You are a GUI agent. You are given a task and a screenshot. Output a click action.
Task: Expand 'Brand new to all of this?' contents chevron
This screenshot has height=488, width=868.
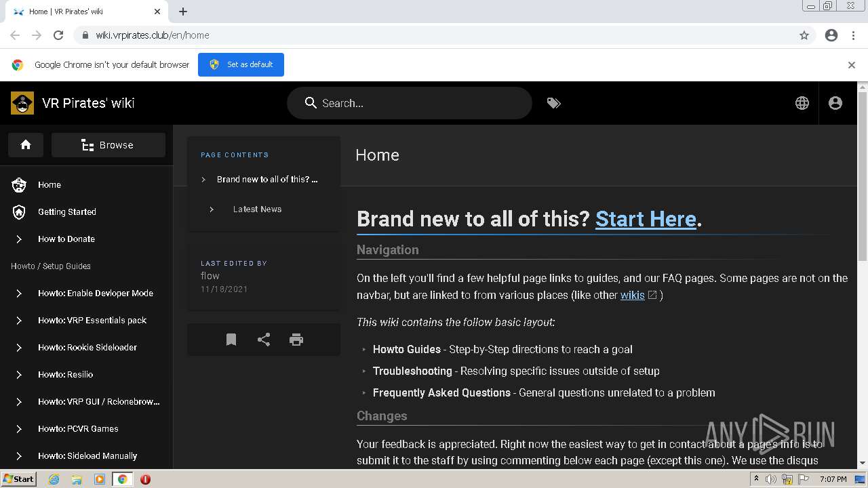[203, 179]
